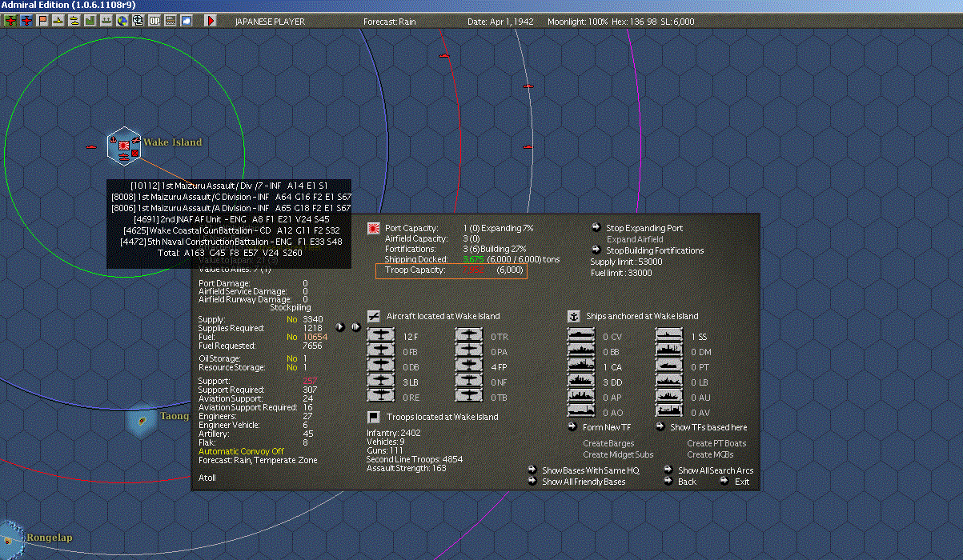Click the red end-turn arrow icon
Screen dimensions: 963x560
(x=211, y=20)
